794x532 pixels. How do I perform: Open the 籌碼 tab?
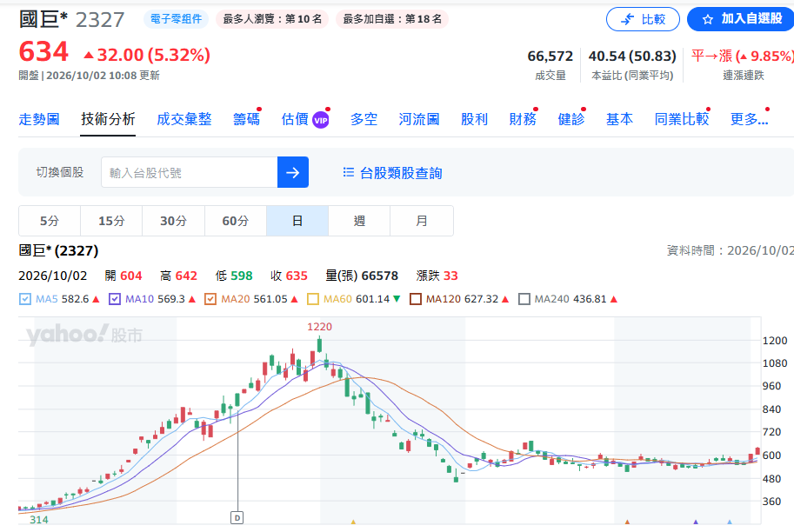coord(246,119)
